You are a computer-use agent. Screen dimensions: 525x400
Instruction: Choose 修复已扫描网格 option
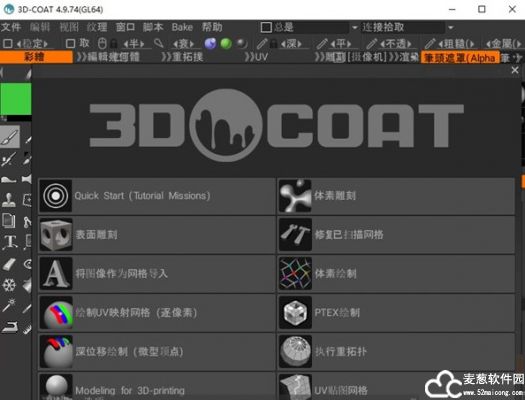coord(396,235)
